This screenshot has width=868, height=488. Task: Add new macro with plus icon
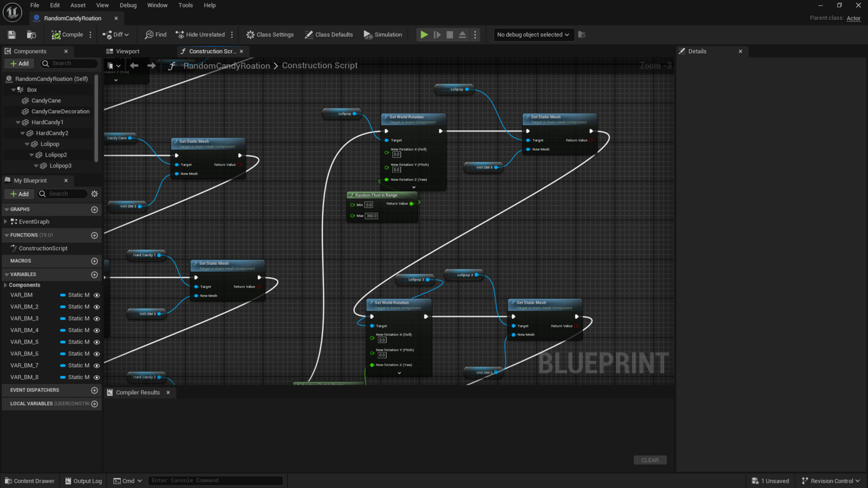(94, 261)
